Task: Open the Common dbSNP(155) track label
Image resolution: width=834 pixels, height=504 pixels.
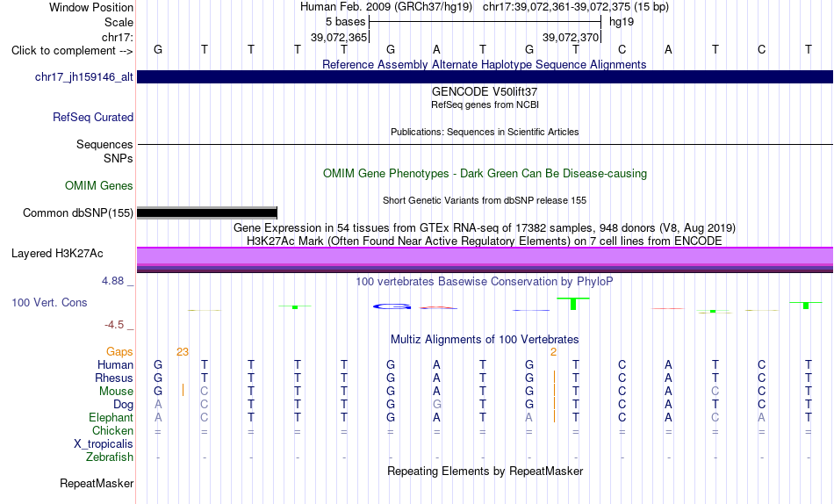Action: pyautogui.click(x=77, y=212)
